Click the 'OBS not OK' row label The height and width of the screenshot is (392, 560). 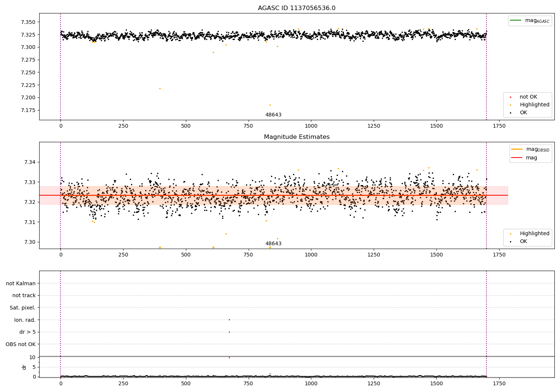21,344
